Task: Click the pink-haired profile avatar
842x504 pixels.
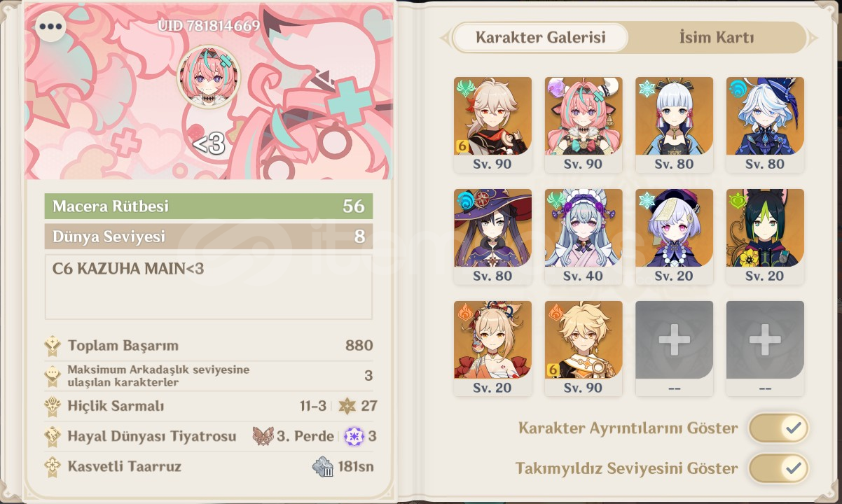Action: pyautogui.click(x=209, y=76)
